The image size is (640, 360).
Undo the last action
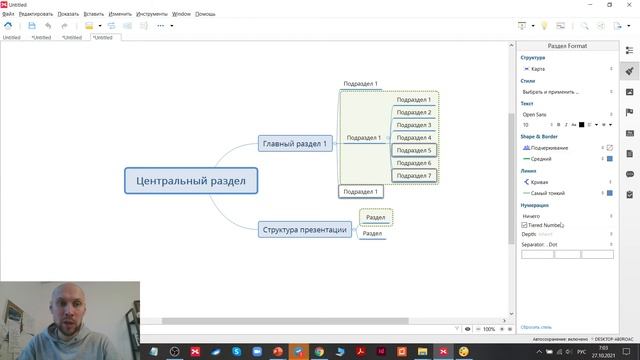pos(48,26)
